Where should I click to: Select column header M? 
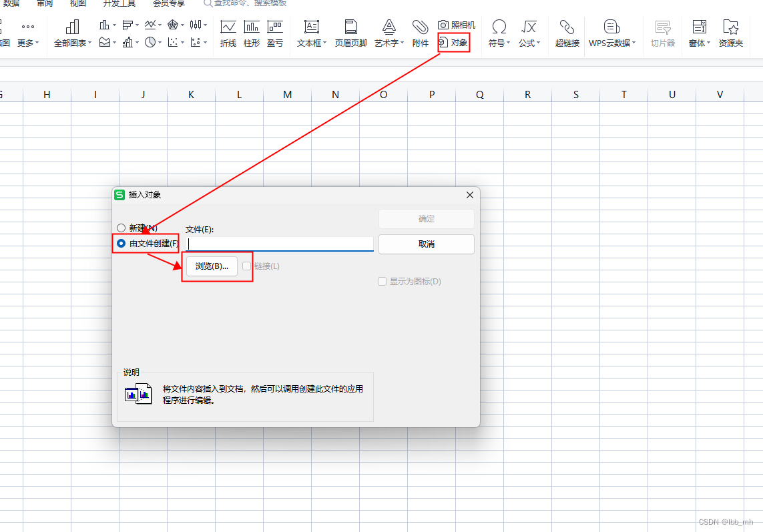click(x=288, y=94)
